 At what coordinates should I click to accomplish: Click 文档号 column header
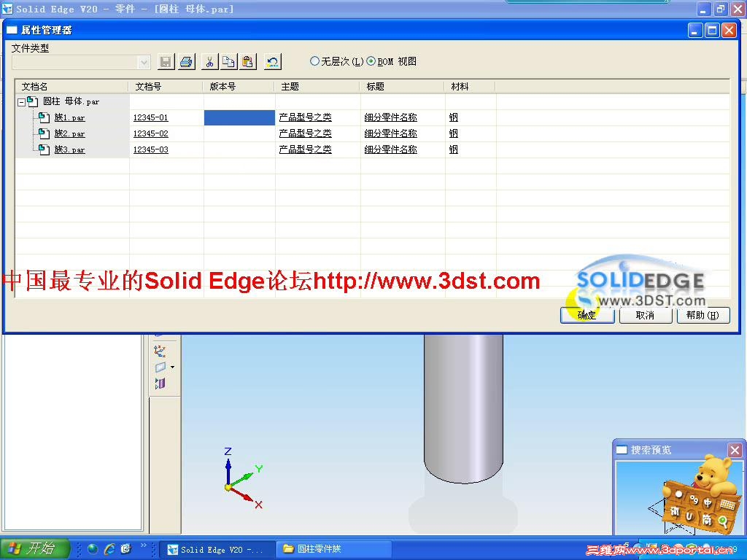click(166, 87)
